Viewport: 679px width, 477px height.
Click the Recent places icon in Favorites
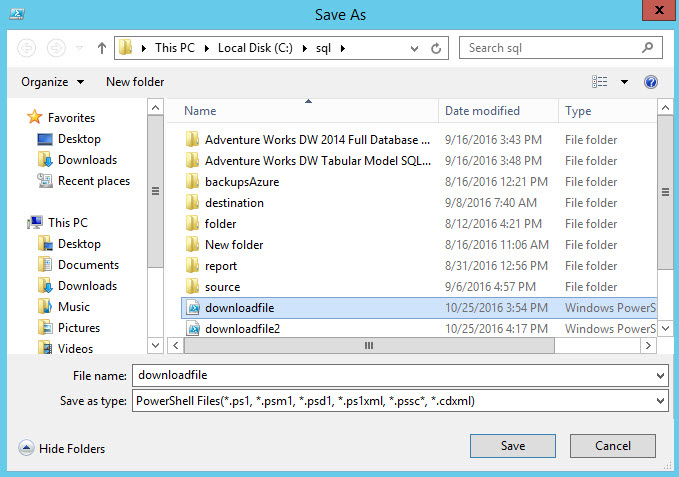point(45,181)
